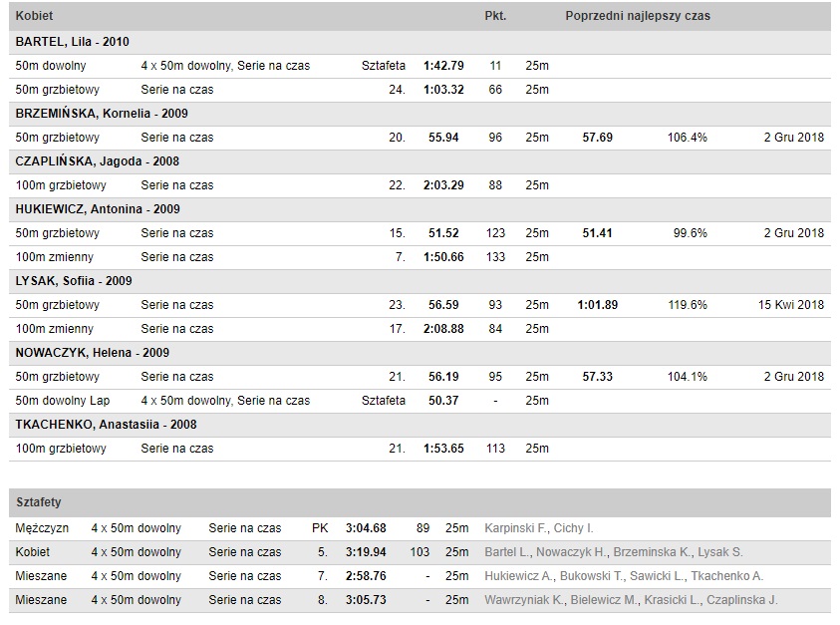840x625 pixels.
Task: Click relay names starting with Hukiewicz A.
Action: tap(624, 576)
